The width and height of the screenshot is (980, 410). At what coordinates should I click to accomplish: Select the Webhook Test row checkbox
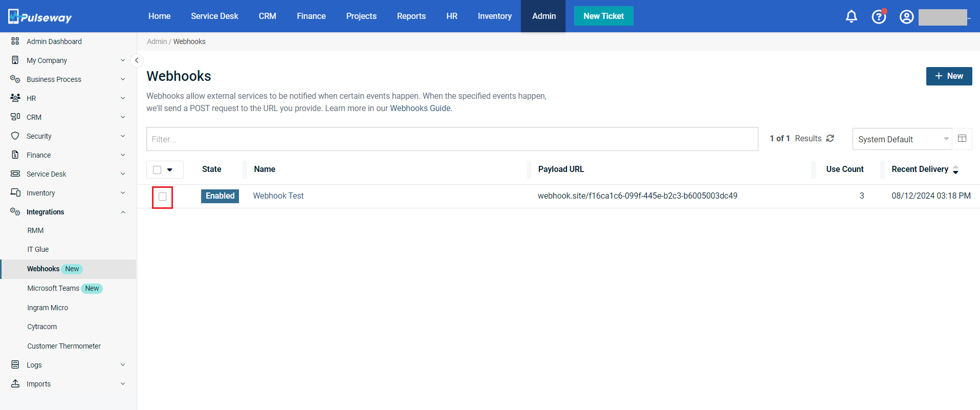163,197
